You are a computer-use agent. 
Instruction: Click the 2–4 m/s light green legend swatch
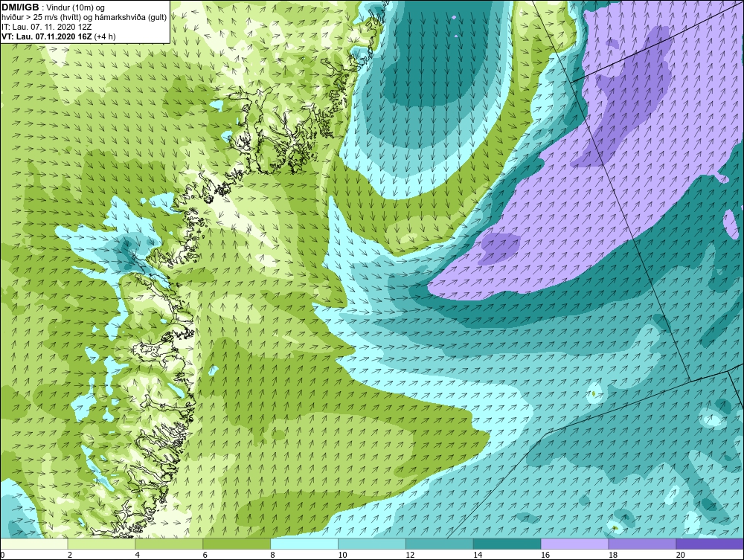[101, 544]
